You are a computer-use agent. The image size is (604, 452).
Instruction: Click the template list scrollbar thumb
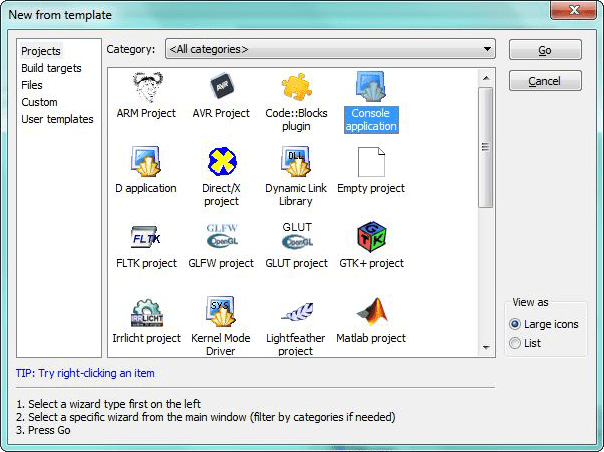(486, 147)
